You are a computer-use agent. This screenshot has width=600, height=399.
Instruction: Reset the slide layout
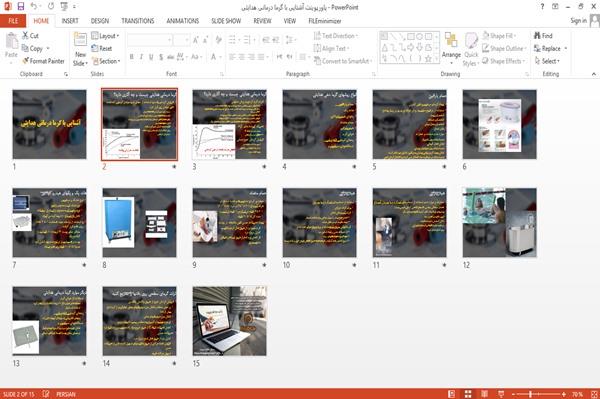click(102, 48)
